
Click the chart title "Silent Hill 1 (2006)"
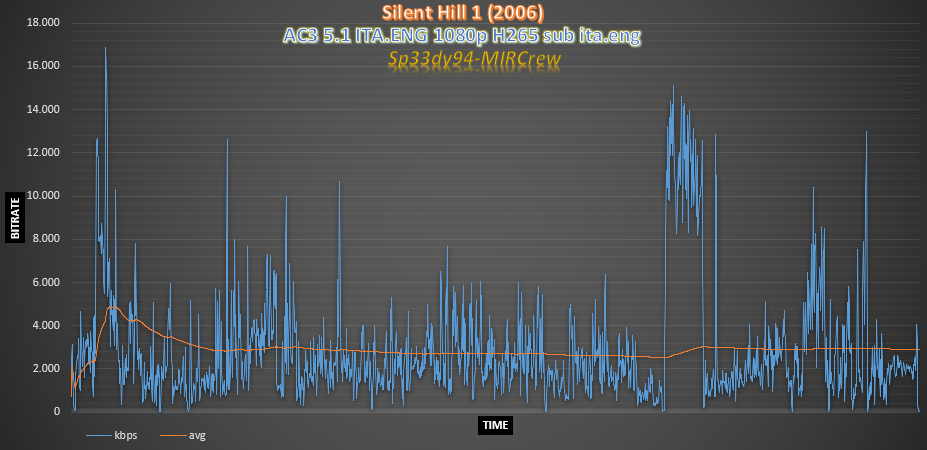(462, 12)
